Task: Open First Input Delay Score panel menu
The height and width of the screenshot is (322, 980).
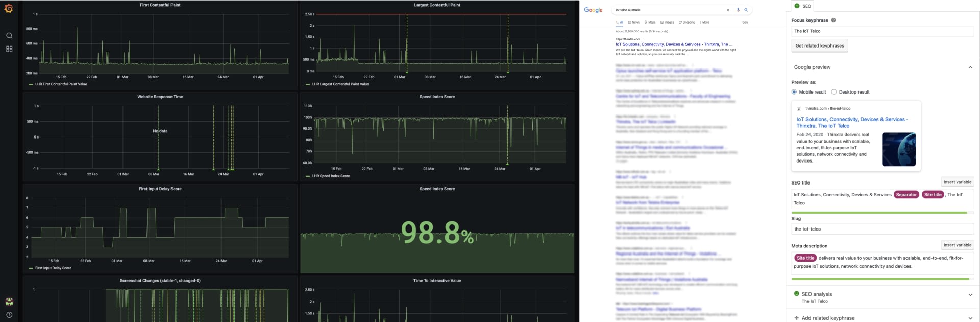Action: pyautogui.click(x=160, y=189)
